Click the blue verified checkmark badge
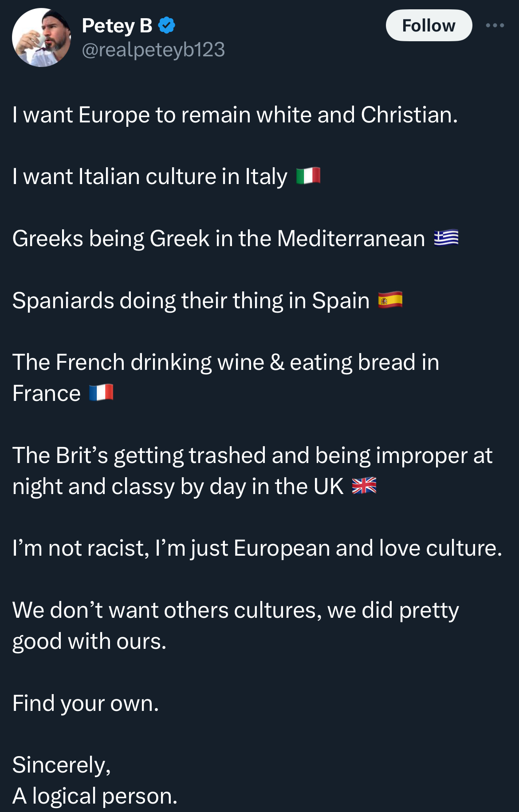The image size is (519, 812). (167, 25)
